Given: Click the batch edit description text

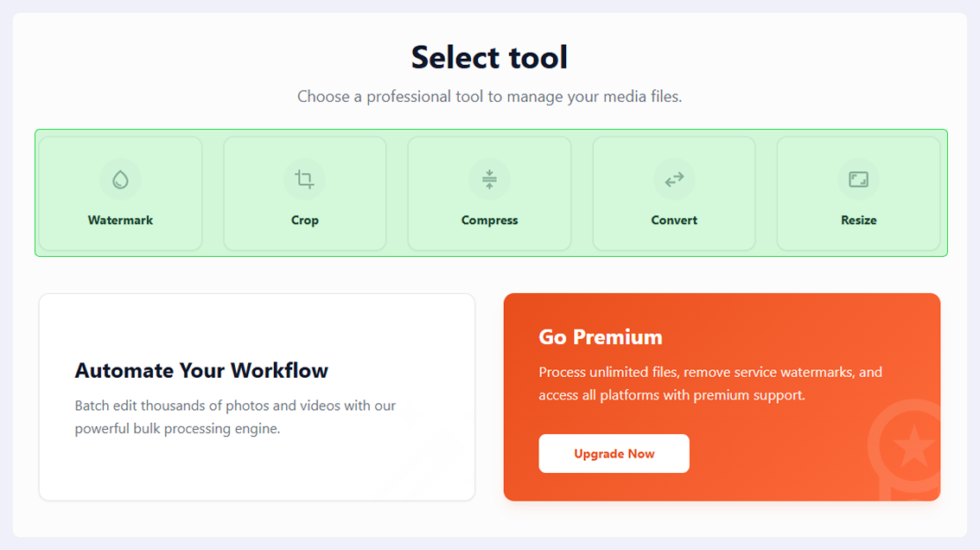Looking at the screenshot, I should coord(235,417).
